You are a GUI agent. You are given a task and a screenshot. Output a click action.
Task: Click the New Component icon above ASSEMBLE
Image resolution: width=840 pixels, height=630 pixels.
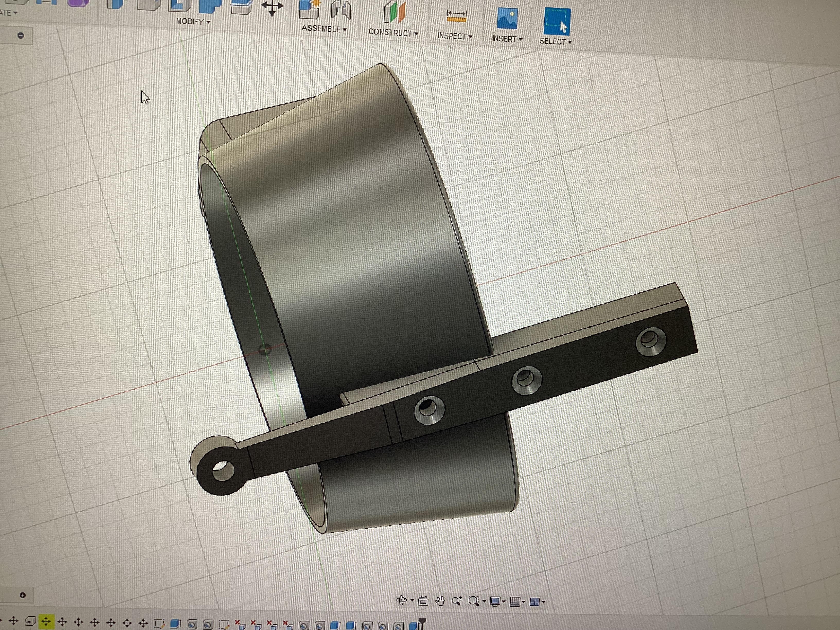[x=310, y=10]
